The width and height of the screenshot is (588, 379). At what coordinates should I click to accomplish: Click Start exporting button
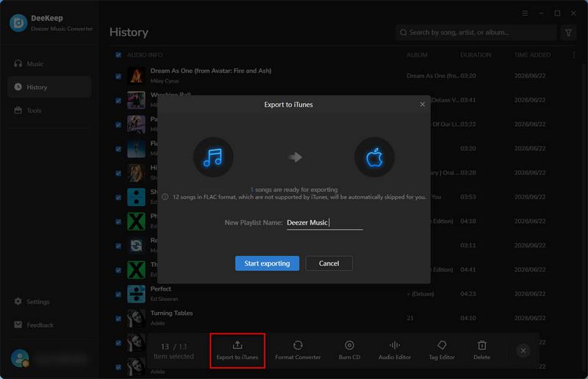pyautogui.click(x=267, y=263)
